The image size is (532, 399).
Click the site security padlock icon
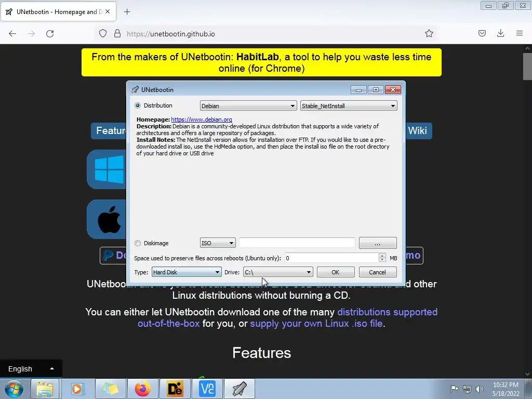117,34
